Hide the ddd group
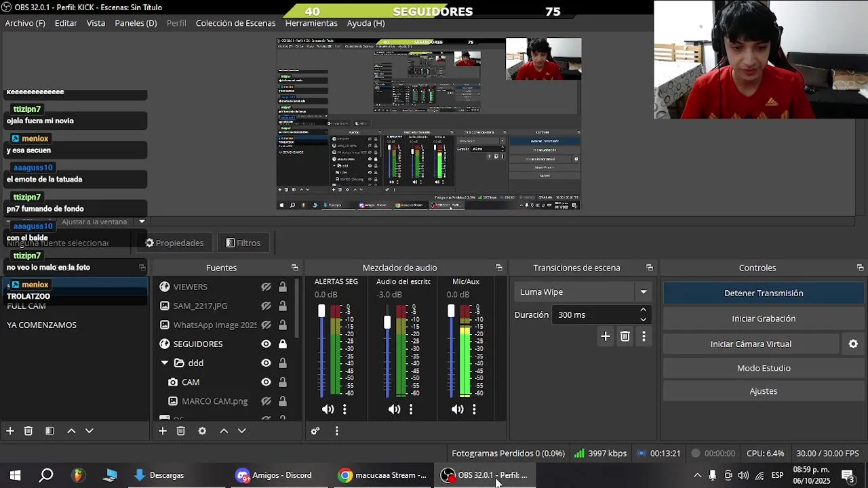Image resolution: width=868 pixels, height=488 pixels. [x=267, y=363]
